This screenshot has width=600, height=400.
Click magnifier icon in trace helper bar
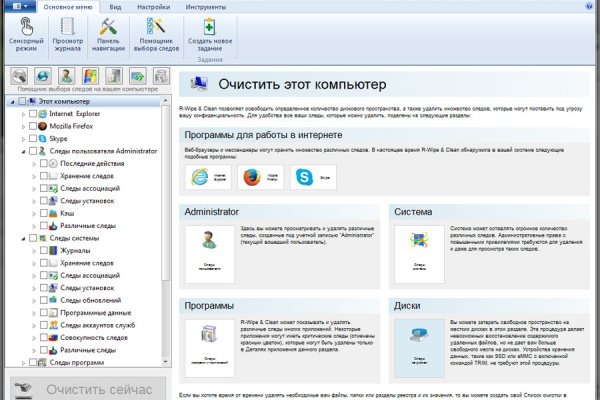[x=19, y=76]
